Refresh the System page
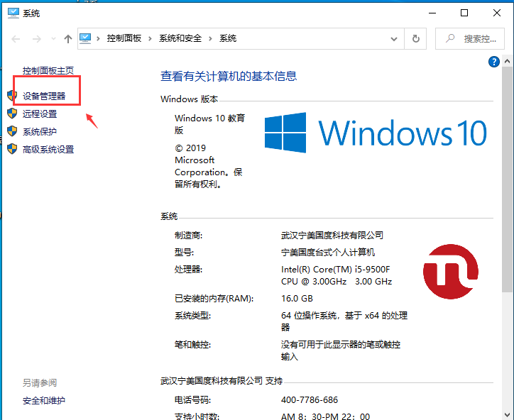 (415, 38)
